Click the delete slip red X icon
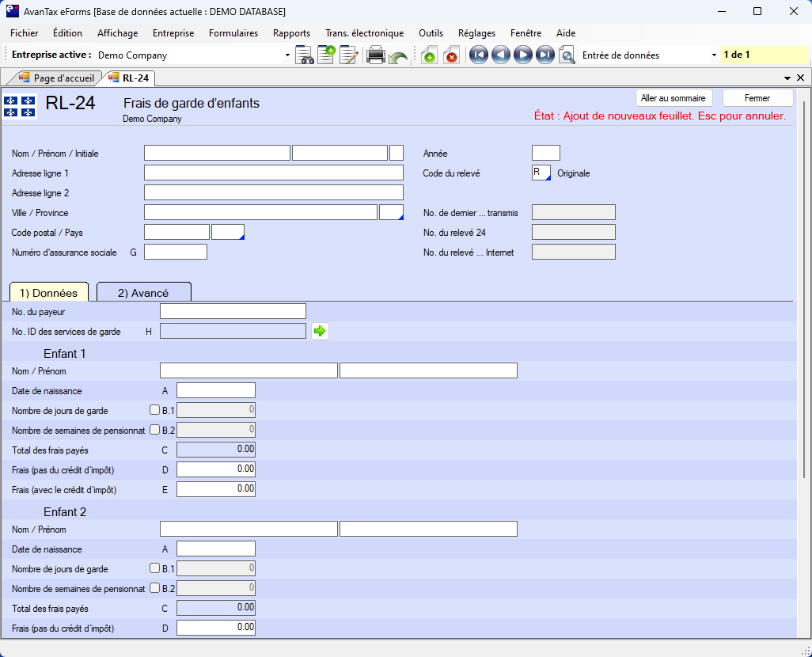 451,55
